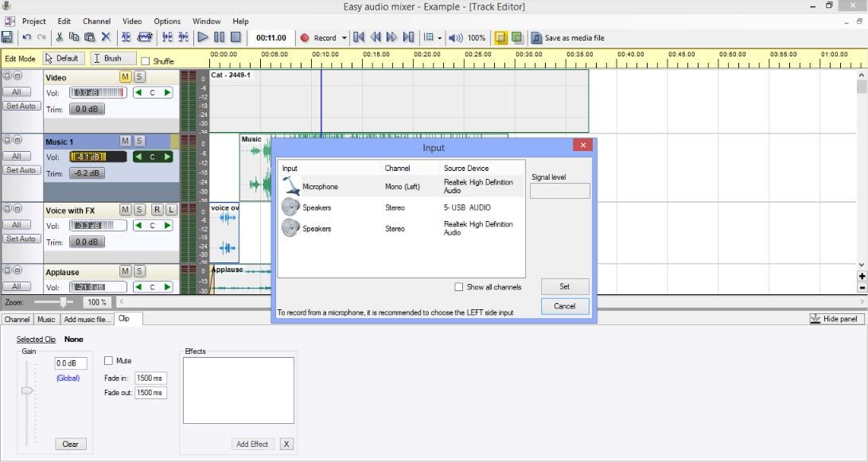Click the red Record button
This screenshot has height=462, width=868.
[319, 37]
